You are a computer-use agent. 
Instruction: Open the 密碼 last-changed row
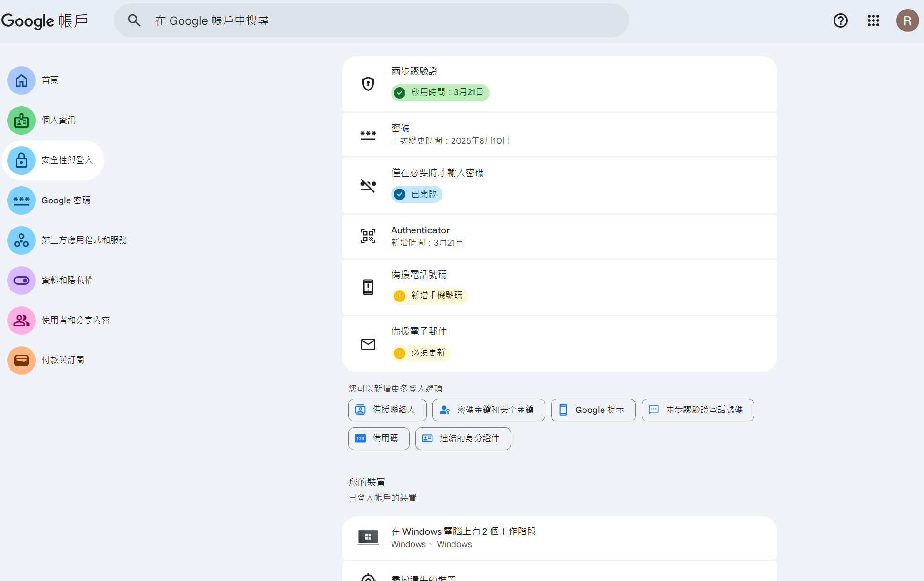pyautogui.click(x=559, y=134)
